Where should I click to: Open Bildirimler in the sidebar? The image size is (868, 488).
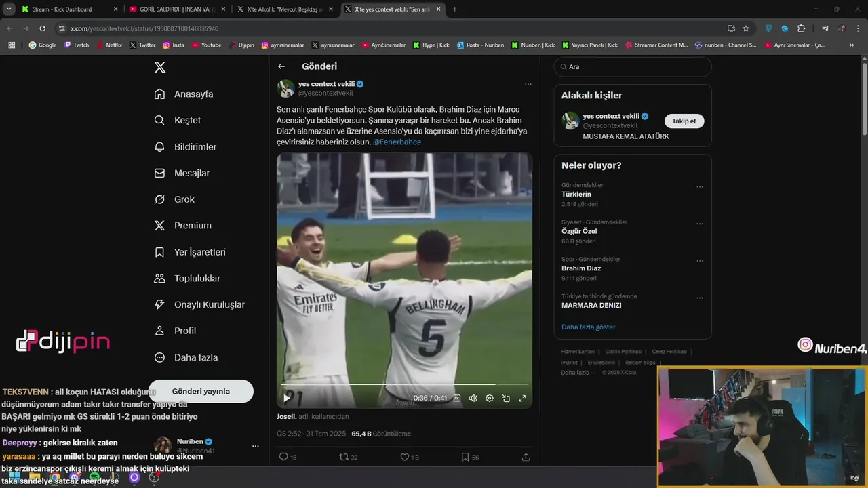pyautogui.click(x=185, y=146)
